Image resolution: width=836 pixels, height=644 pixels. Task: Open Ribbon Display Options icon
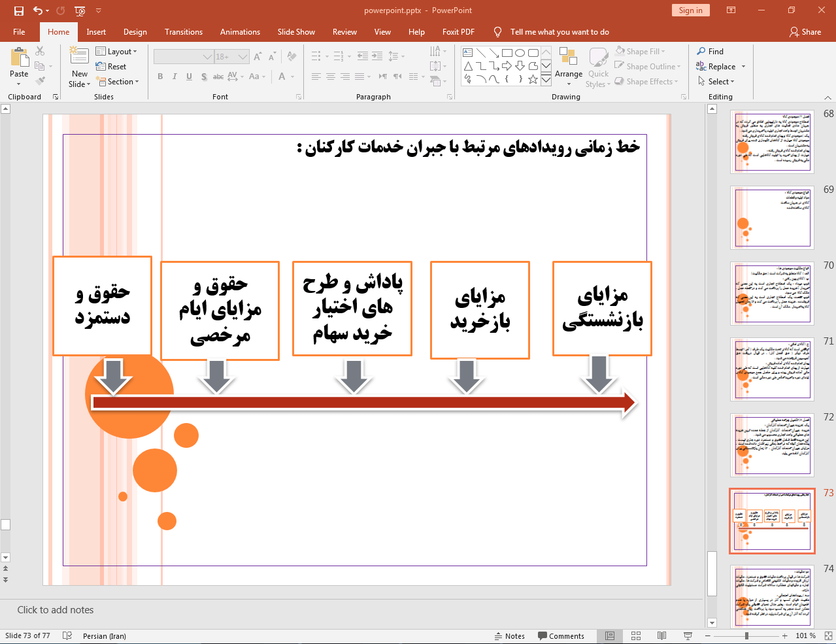731,10
